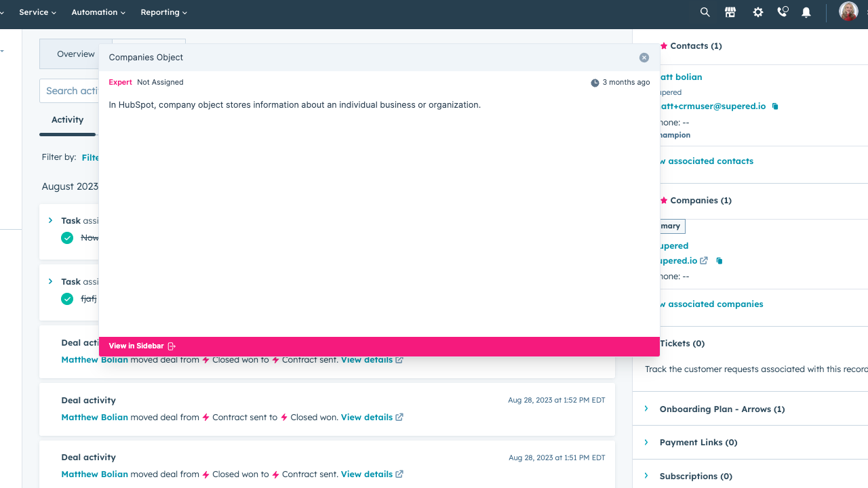Click View details for 1:52 PM deal activity
Viewport: 868px width, 488px height.
(367, 418)
